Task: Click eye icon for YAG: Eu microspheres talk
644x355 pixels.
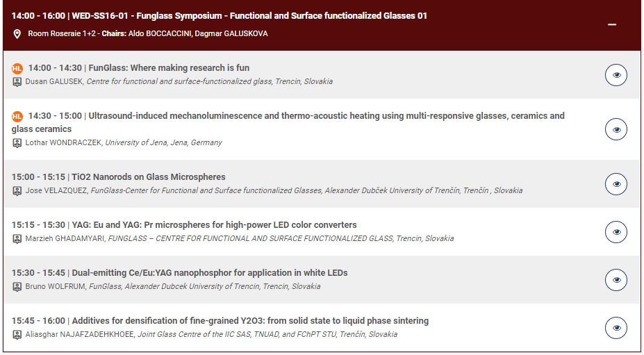Action: pos(616,232)
